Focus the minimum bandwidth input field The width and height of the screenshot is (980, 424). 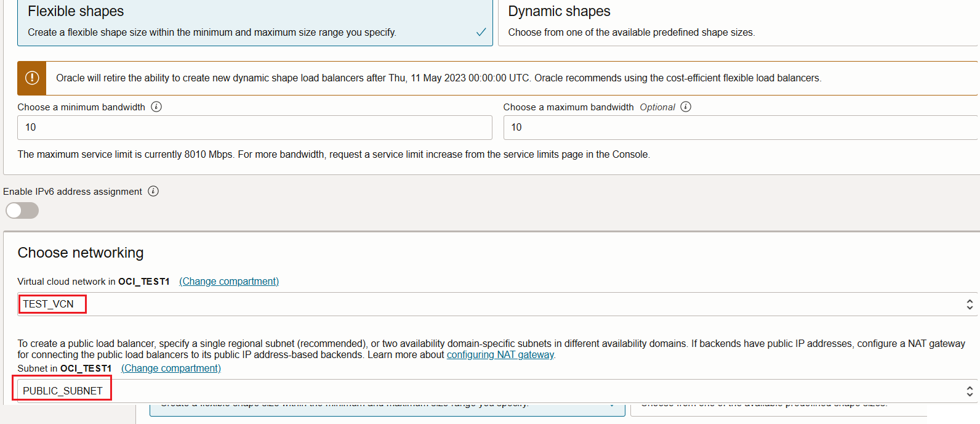(x=254, y=128)
